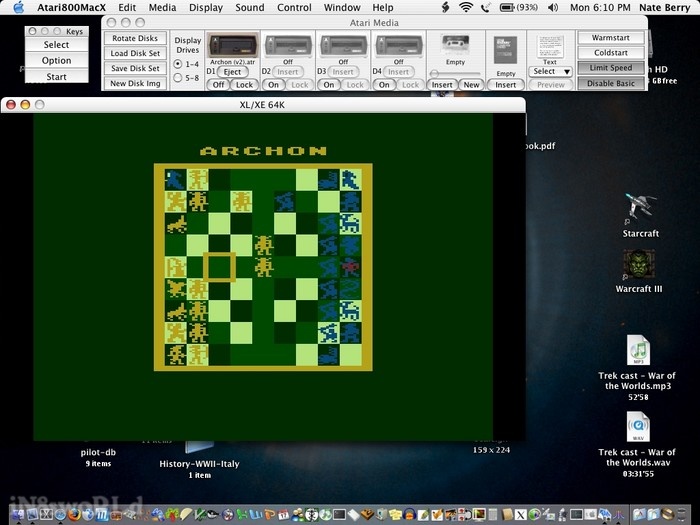
Task: Click Start in the Keys window
Action: [x=56, y=76]
